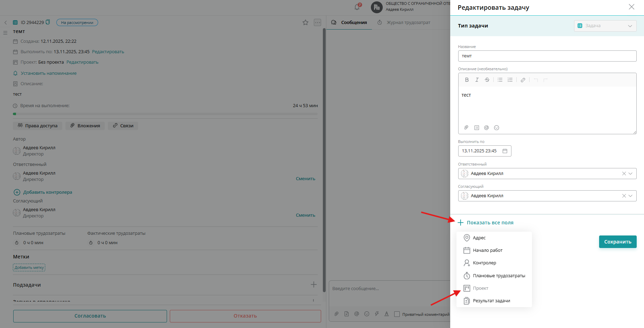This screenshot has height=328, width=644.
Task: Click Добавить контролера
Action: 43,192
